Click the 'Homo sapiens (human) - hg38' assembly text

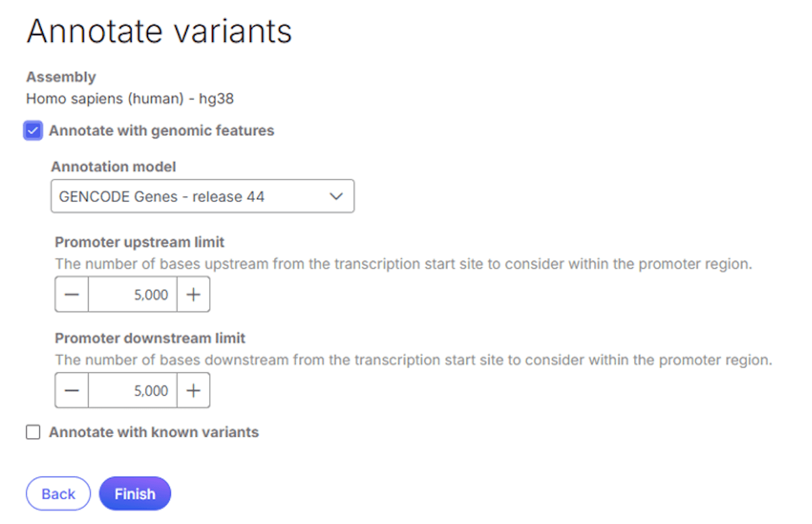point(130,99)
